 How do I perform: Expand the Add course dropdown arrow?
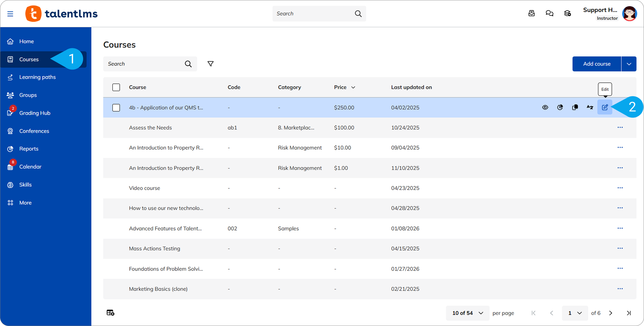coord(629,64)
